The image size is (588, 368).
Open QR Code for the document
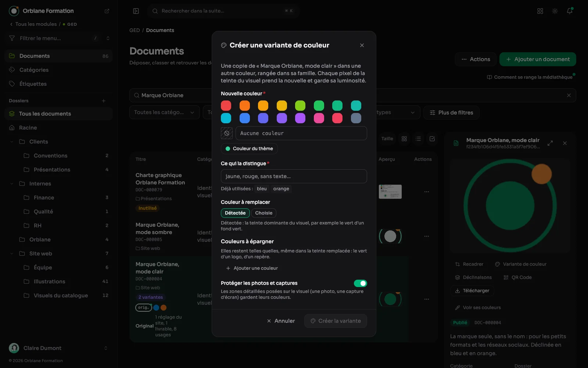(517, 277)
